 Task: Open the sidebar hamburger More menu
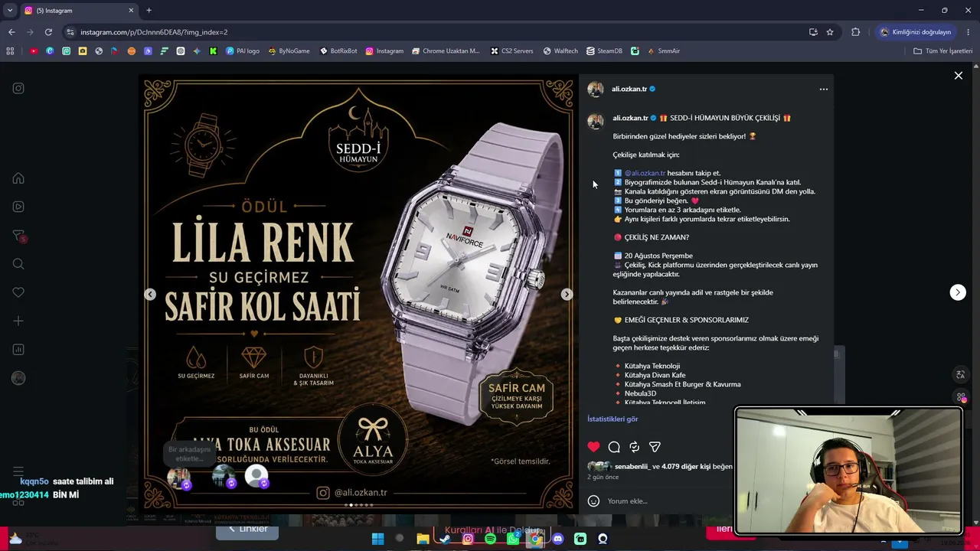[18, 471]
